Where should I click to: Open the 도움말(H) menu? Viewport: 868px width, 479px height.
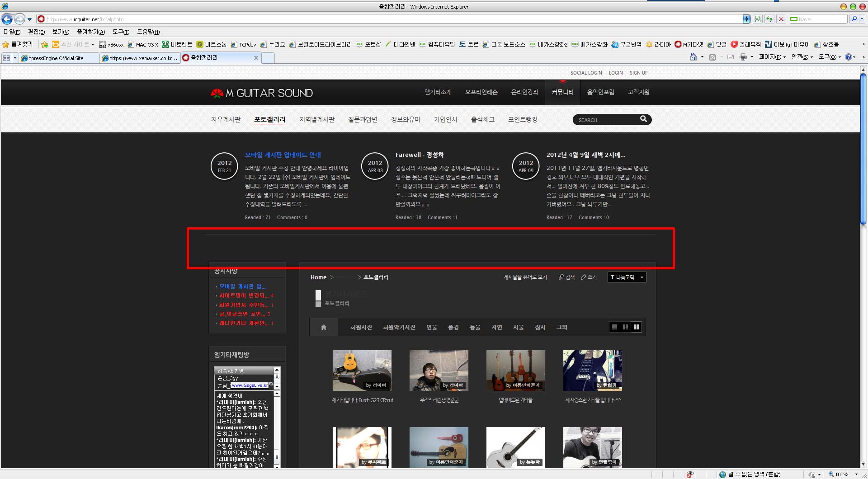(148, 32)
